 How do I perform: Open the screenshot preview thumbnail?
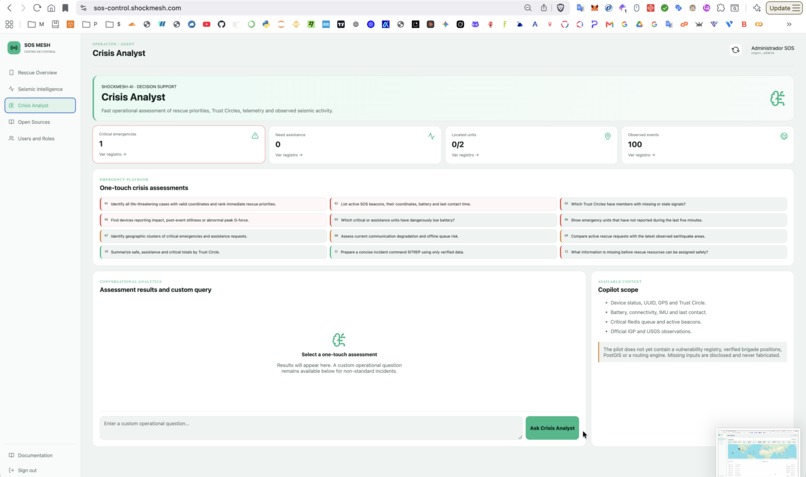[759, 453]
